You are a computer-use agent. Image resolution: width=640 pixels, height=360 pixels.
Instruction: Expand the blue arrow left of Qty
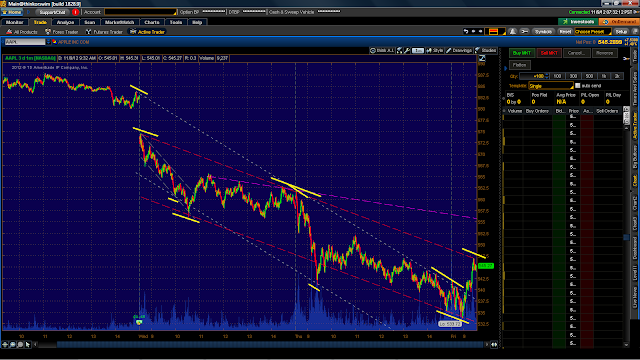[x=505, y=68]
